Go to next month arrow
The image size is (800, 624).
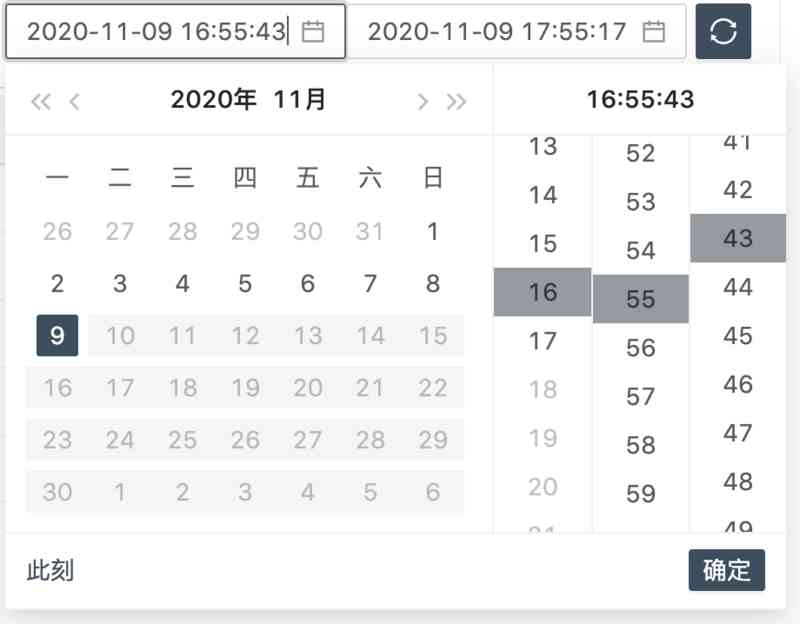pyautogui.click(x=423, y=100)
